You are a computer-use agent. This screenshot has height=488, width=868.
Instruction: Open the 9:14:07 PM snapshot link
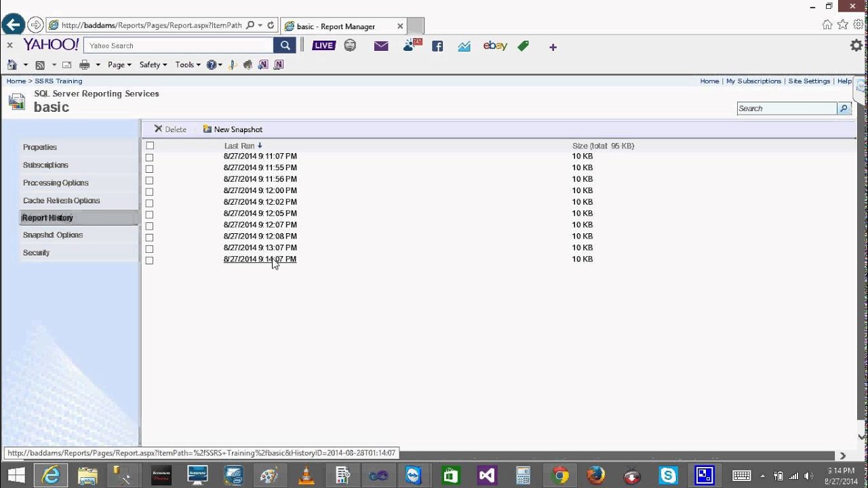click(260, 260)
